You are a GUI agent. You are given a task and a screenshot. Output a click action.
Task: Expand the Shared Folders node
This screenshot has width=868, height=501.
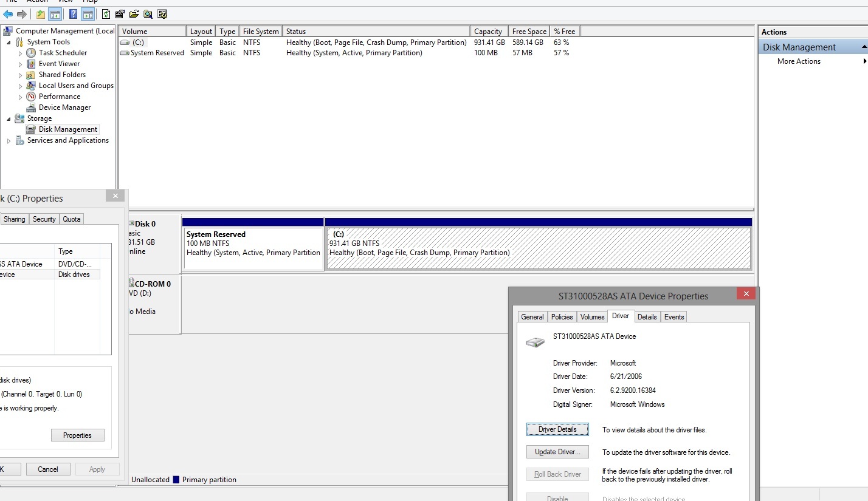pos(20,75)
